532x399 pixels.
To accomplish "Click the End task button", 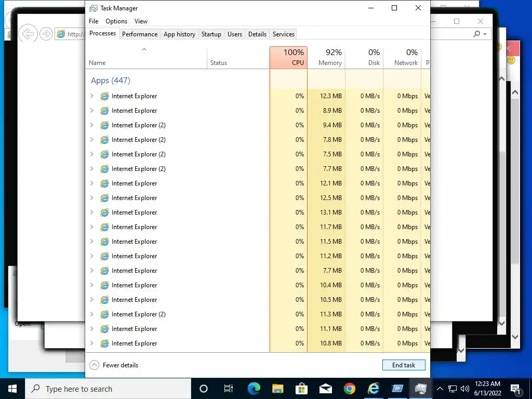I will [404, 365].
